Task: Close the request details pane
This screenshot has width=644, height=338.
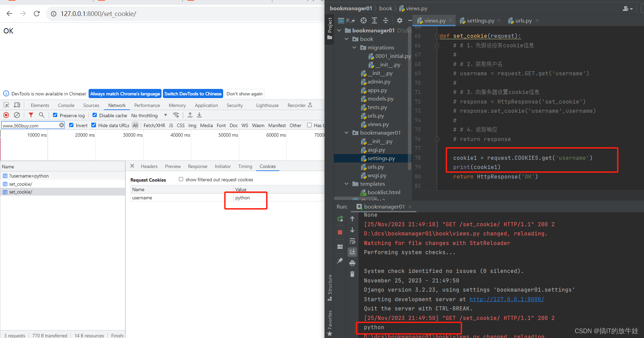Action: click(132, 166)
